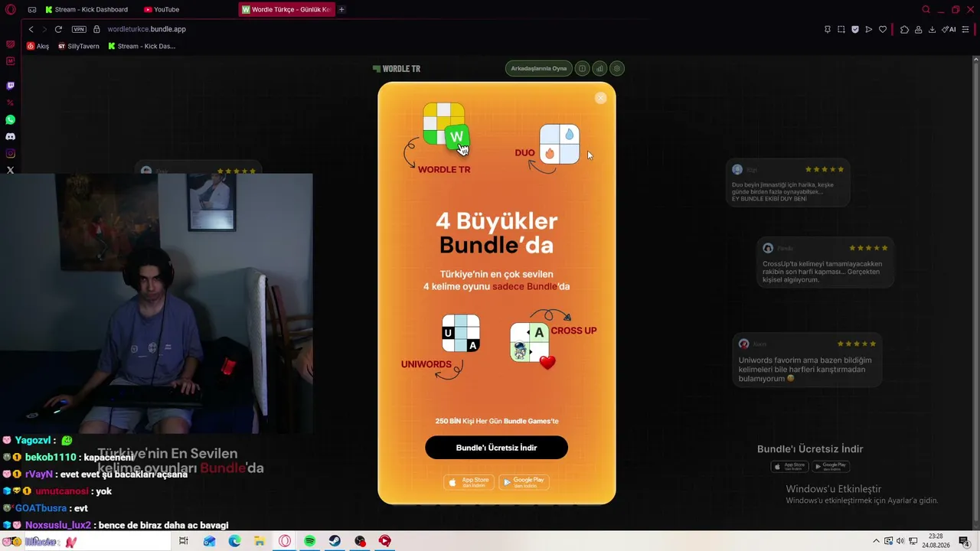Click the address bar URL field
Viewport: 980px width, 551px height.
pos(147,29)
